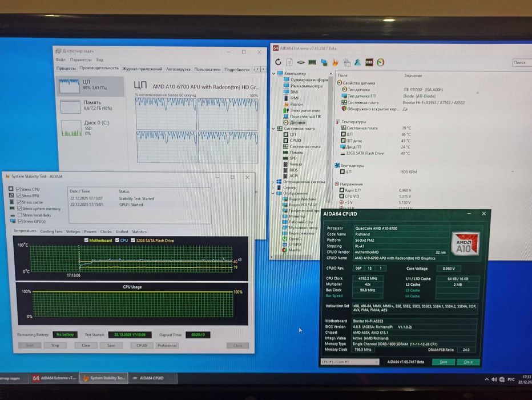532x400 pixels.
Task: Select Суммарная информация in AIDA64 tree
Action: point(306,80)
